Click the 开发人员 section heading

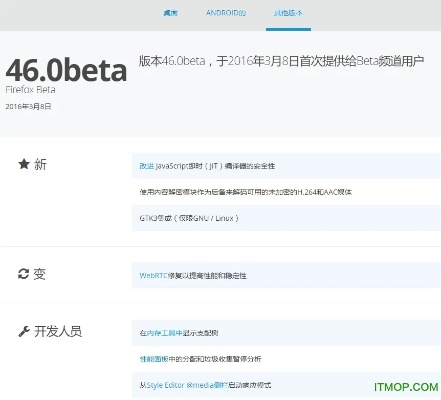(x=58, y=331)
